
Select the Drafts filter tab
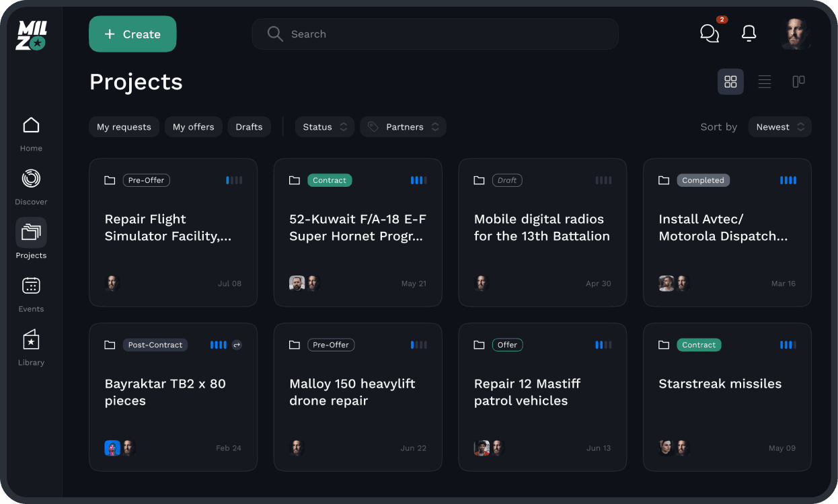click(x=249, y=127)
